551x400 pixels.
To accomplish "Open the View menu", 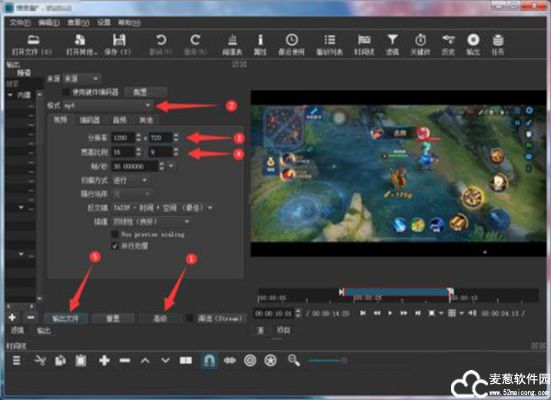I will 78,22.
